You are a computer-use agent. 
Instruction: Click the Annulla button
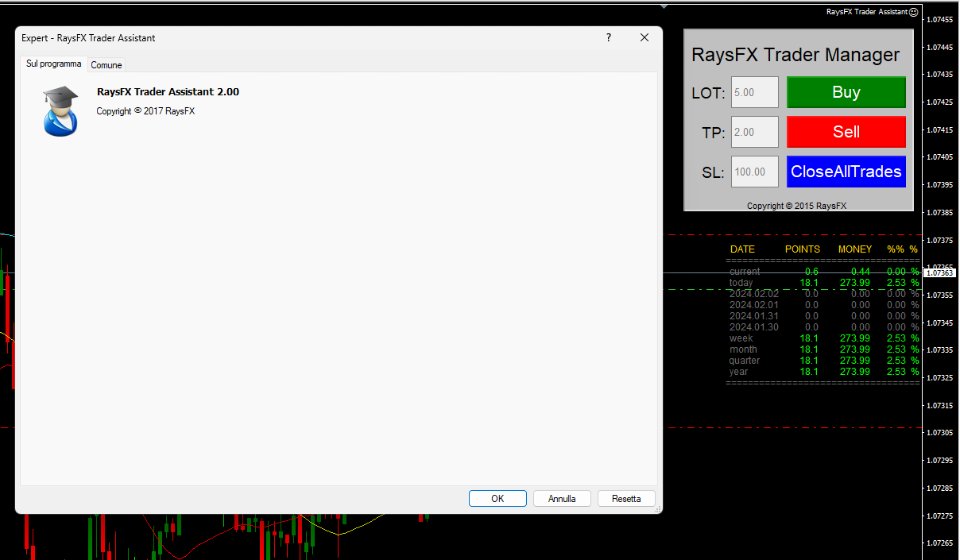pyautogui.click(x=561, y=498)
